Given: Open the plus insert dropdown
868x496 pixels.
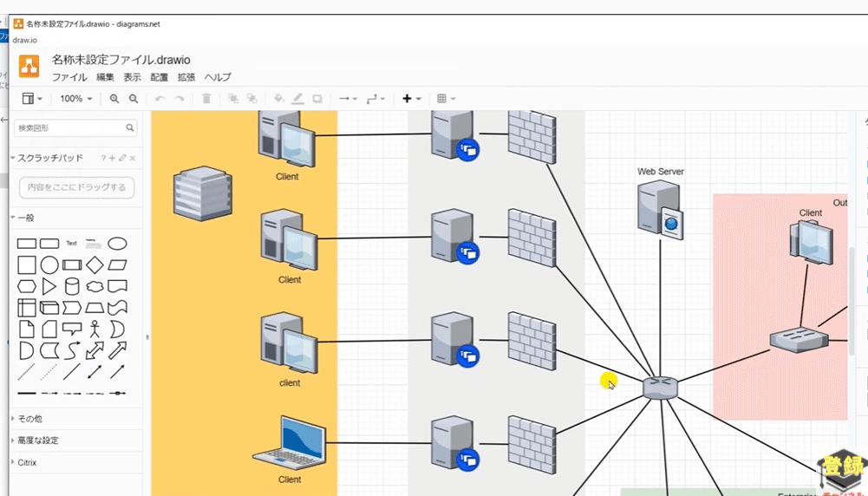Looking at the screenshot, I should (x=411, y=99).
